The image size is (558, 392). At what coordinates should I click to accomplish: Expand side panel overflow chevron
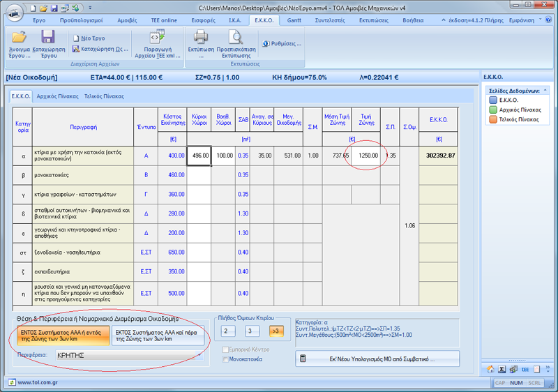(x=548, y=368)
